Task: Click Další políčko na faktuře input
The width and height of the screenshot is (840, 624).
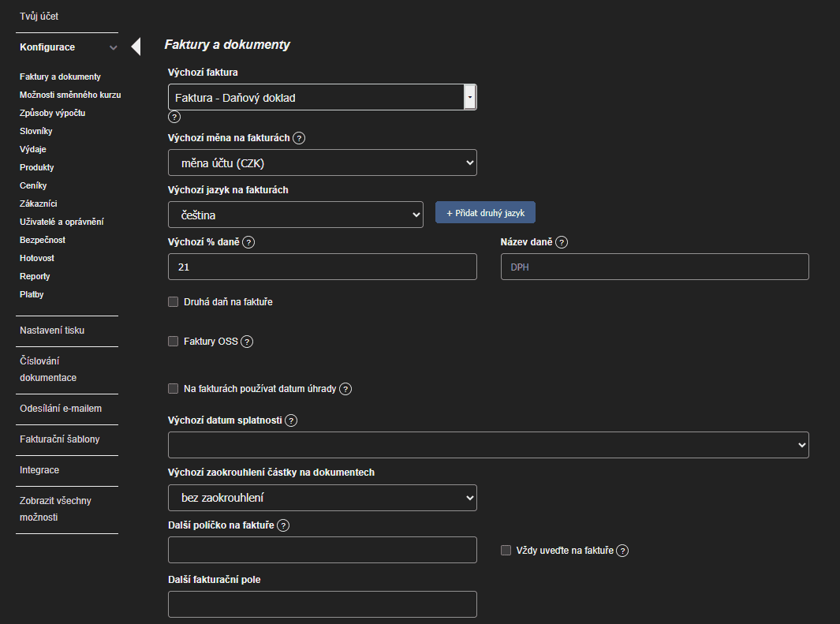Action: pyautogui.click(x=323, y=550)
